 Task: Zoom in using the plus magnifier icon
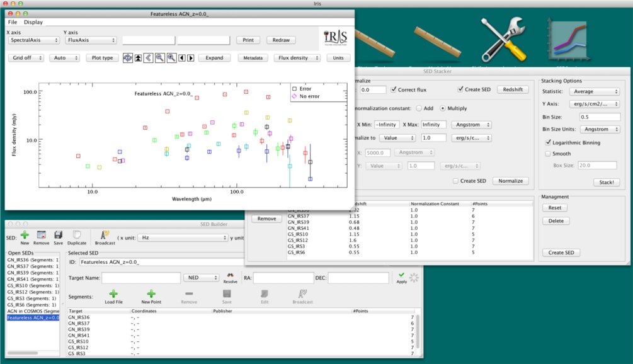[x=171, y=58]
